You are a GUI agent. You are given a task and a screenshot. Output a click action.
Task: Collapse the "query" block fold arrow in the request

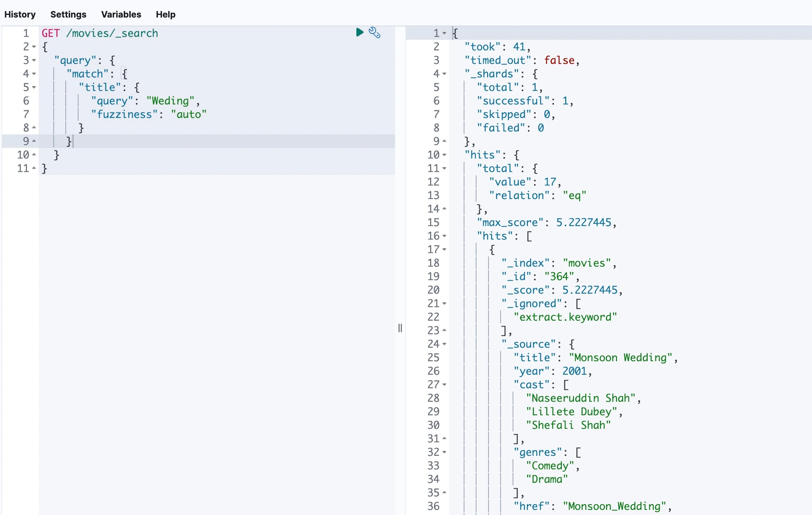(34, 60)
